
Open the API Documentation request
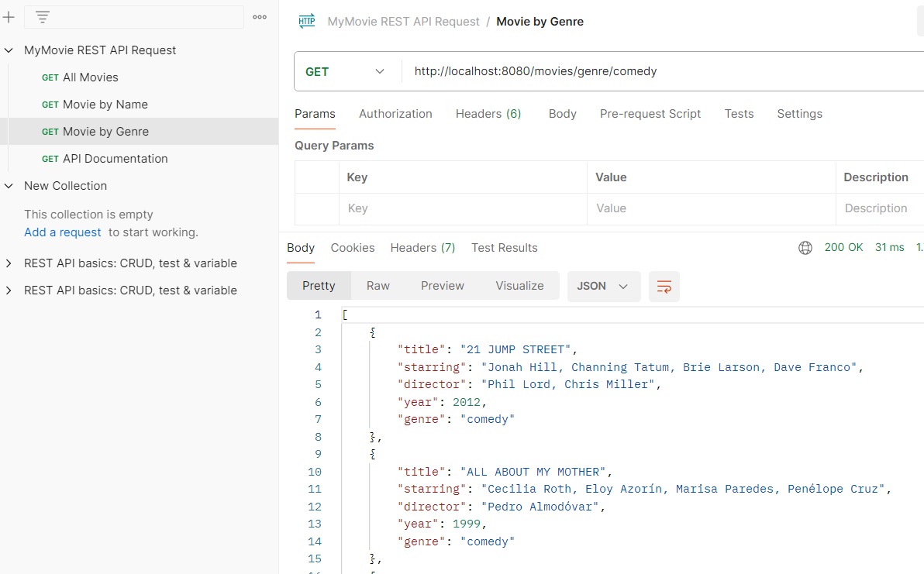pos(139,159)
